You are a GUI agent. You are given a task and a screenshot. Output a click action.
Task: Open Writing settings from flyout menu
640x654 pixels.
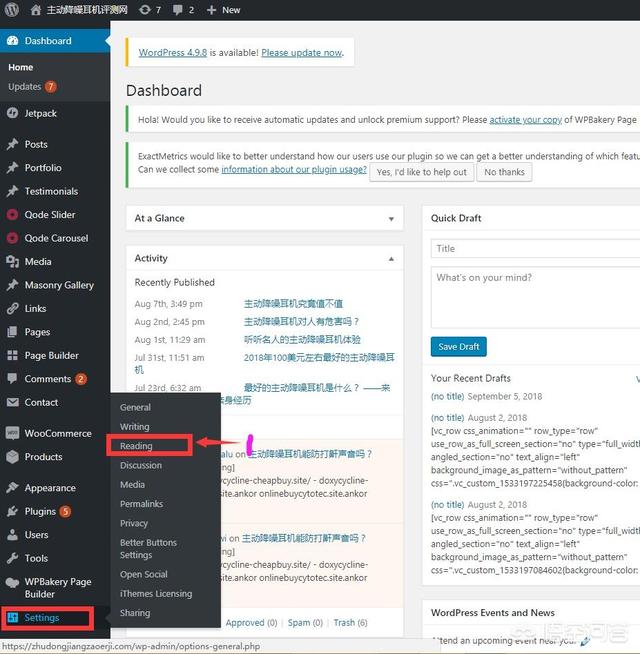coord(134,426)
